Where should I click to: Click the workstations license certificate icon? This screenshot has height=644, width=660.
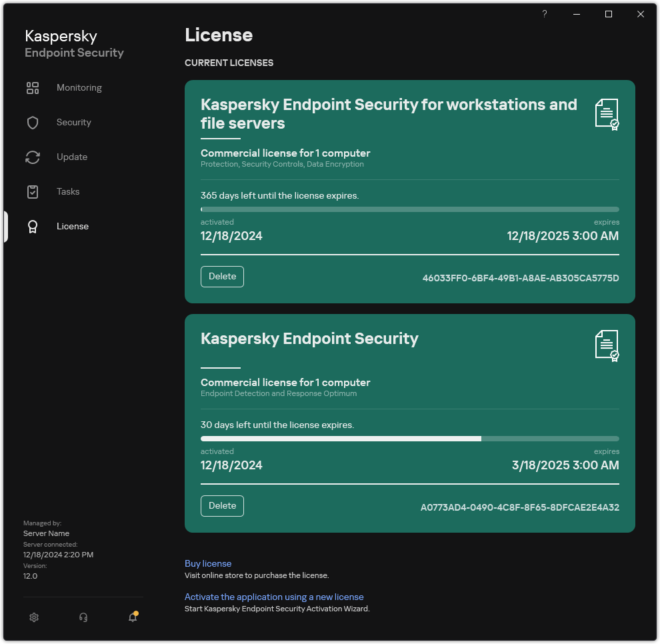point(607,114)
